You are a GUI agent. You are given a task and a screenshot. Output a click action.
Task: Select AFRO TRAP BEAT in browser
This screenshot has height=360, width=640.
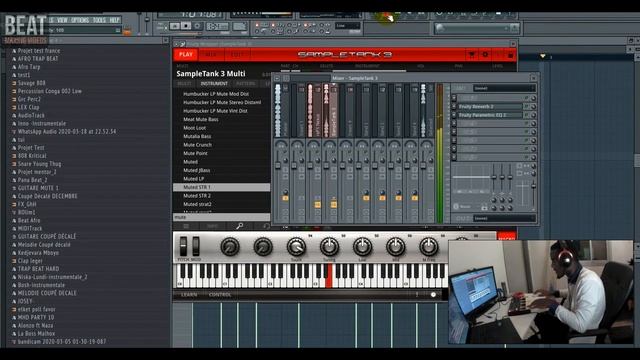tap(38, 59)
